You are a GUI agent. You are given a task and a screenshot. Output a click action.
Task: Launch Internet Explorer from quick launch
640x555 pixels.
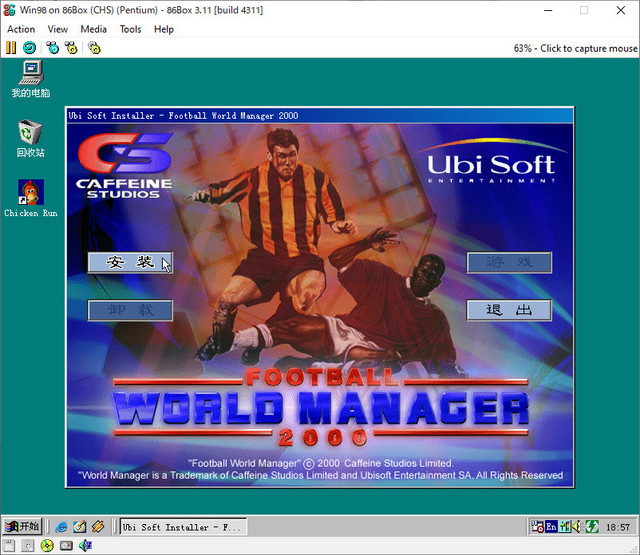pos(61,527)
